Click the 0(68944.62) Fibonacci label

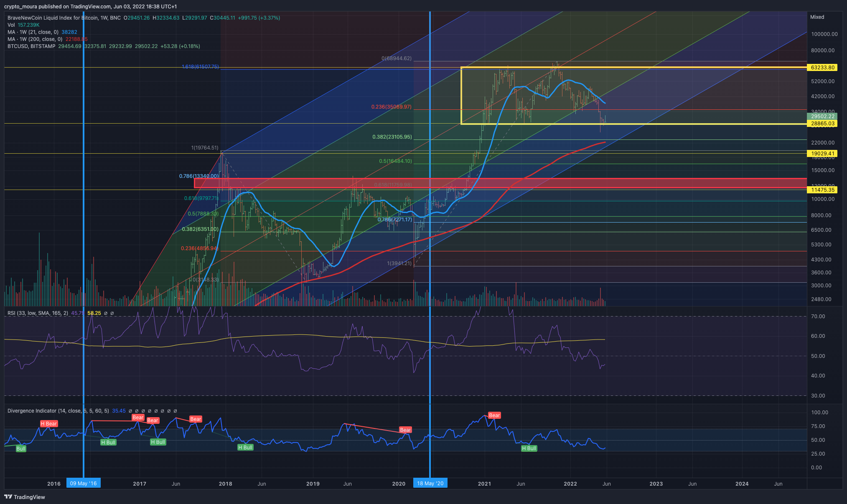397,58
